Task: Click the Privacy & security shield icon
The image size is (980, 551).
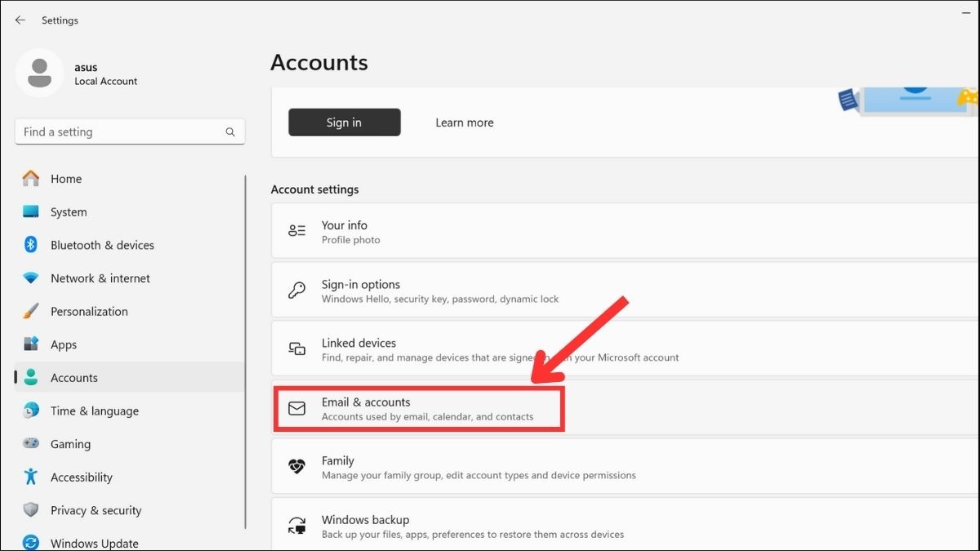Action: (31, 510)
